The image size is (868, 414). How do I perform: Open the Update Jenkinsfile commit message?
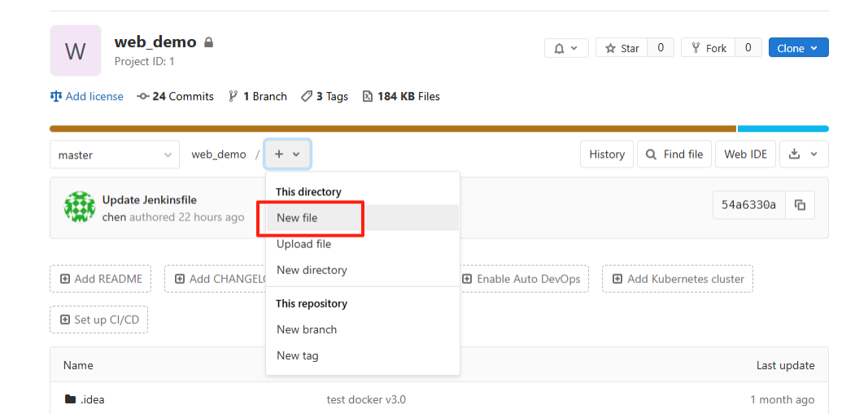[x=150, y=200]
